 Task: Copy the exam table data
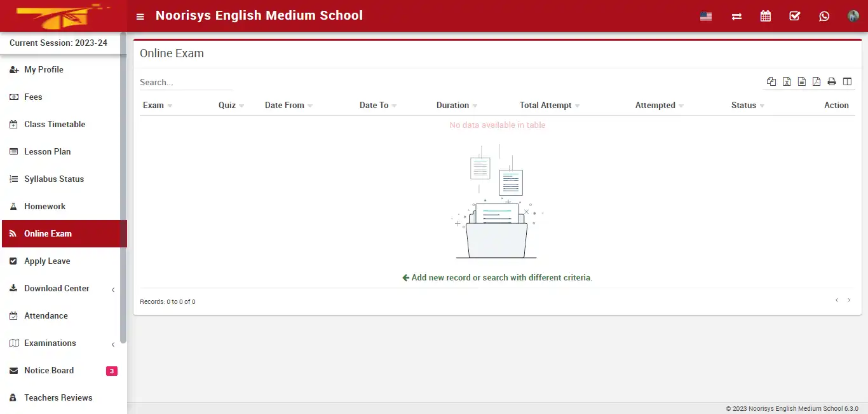tap(771, 81)
